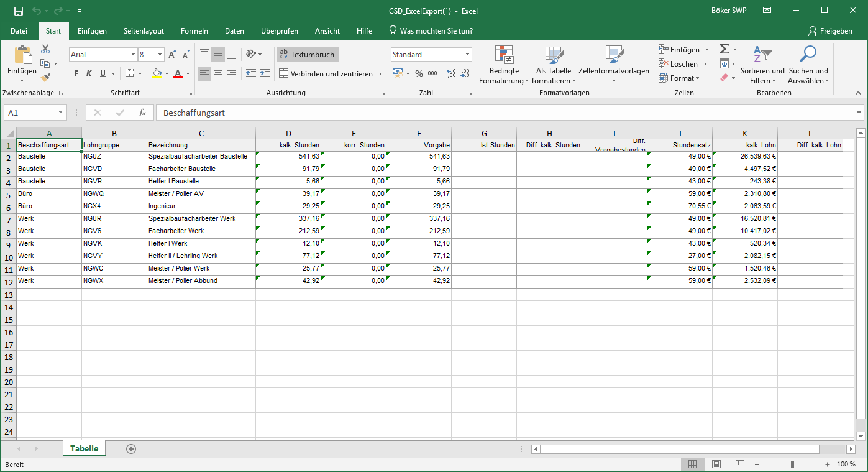Switch to the Formeln tab
The height and width of the screenshot is (472, 868).
[x=194, y=31]
